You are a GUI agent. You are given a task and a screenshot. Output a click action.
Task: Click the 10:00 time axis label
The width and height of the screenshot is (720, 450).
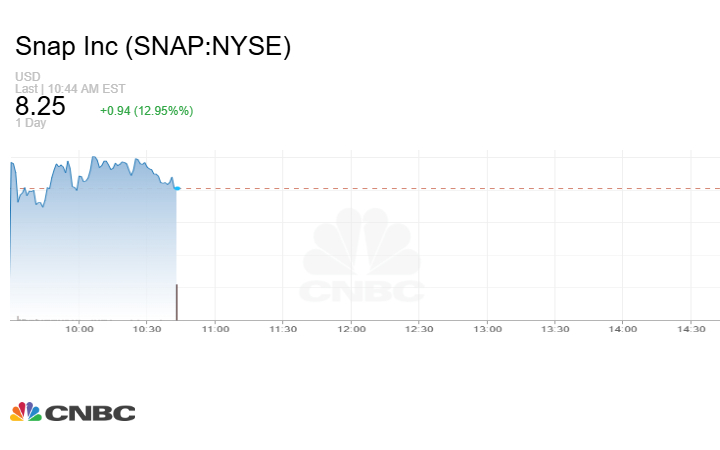(80, 329)
